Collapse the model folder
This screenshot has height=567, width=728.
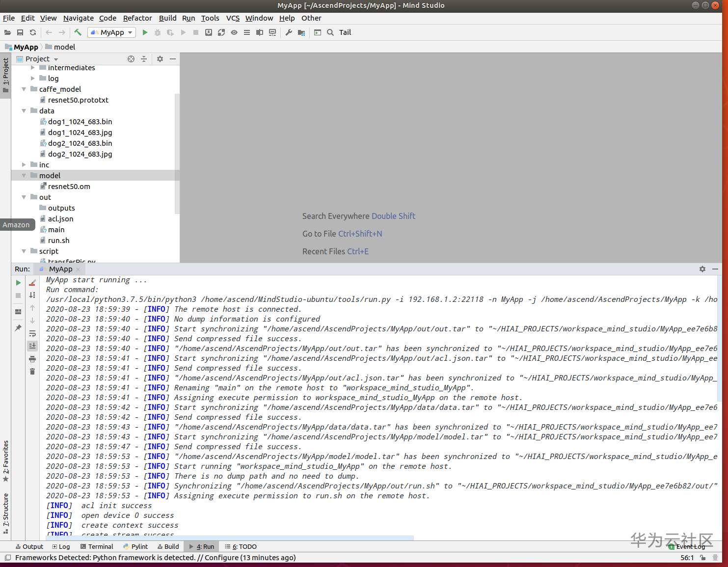tap(24, 176)
